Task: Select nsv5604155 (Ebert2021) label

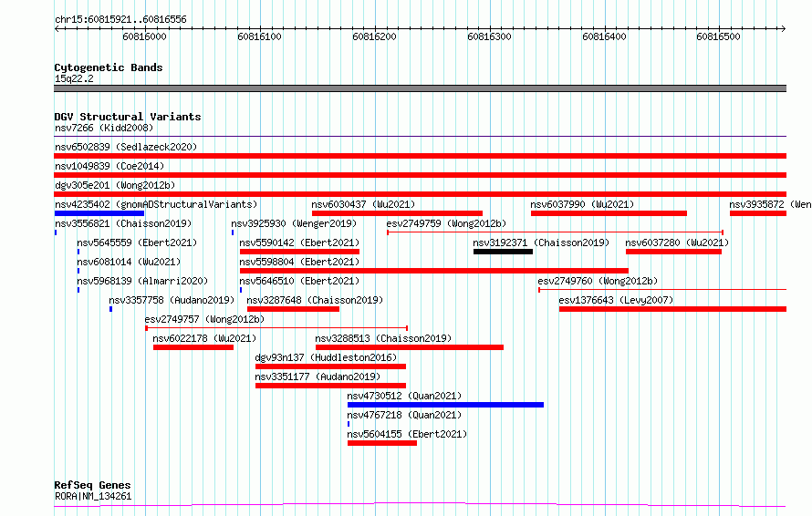Action: pos(407,434)
